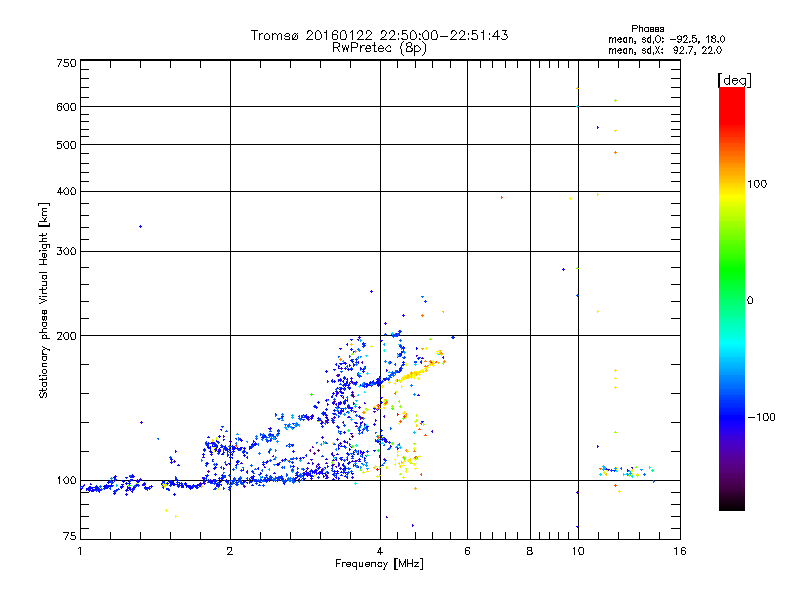Click x-axis tick label '2'
800x600 pixels.
(230, 551)
